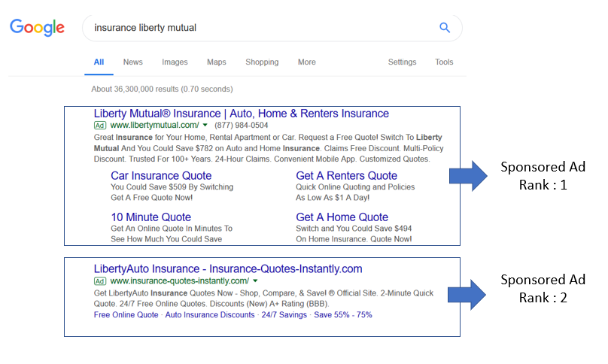Open dropdown arrow next to www.libertymutual.com/
The height and width of the screenshot is (364, 608).
[205, 125]
